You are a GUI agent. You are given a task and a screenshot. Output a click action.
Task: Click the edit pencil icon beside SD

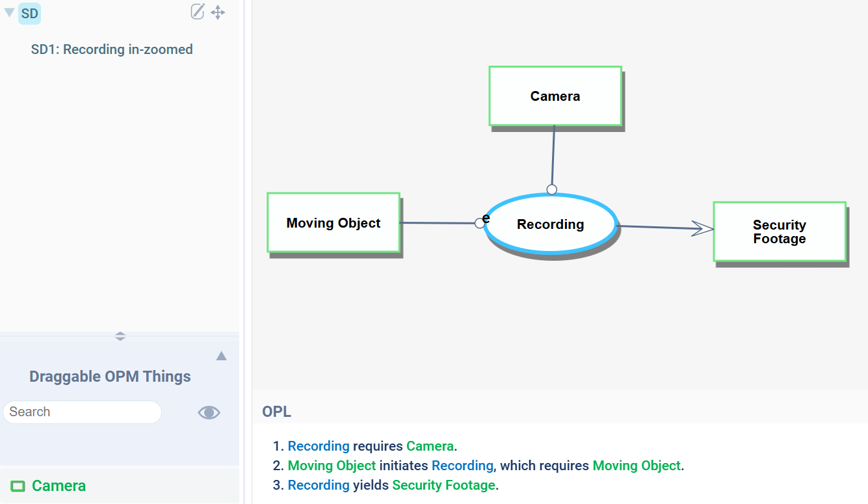point(198,12)
